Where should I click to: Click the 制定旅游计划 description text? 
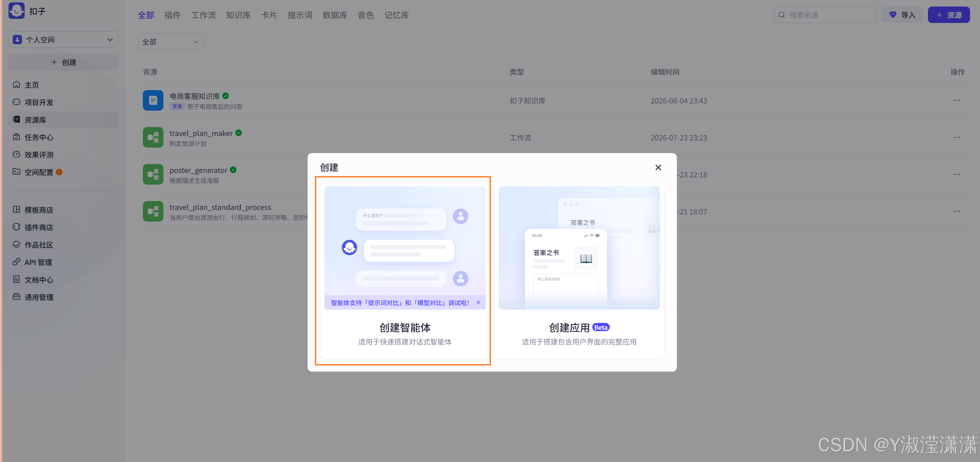188,143
